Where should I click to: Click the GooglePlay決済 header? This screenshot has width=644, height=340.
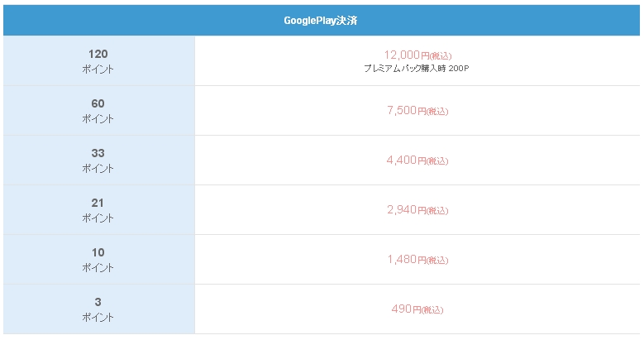coord(322,20)
